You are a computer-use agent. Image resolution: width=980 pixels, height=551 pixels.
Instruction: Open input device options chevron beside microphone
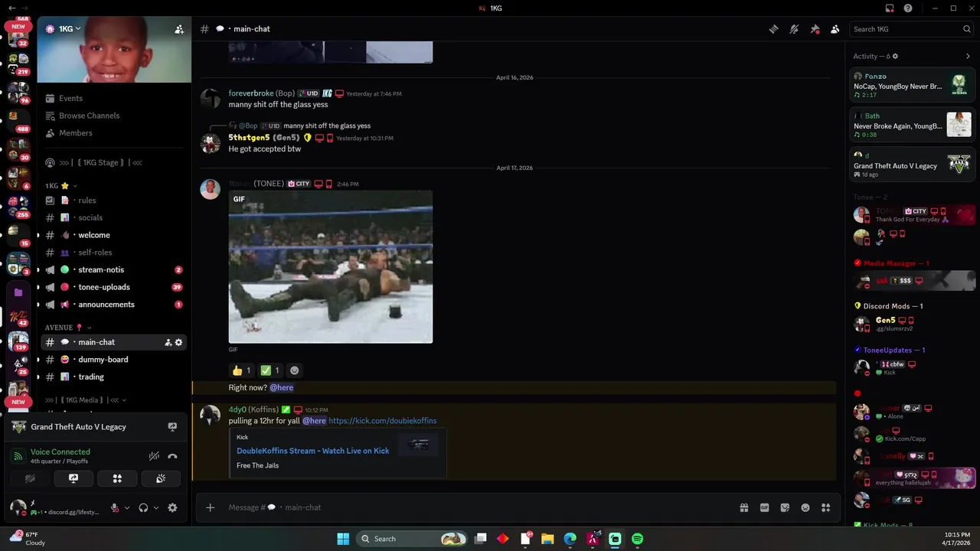[x=127, y=507]
